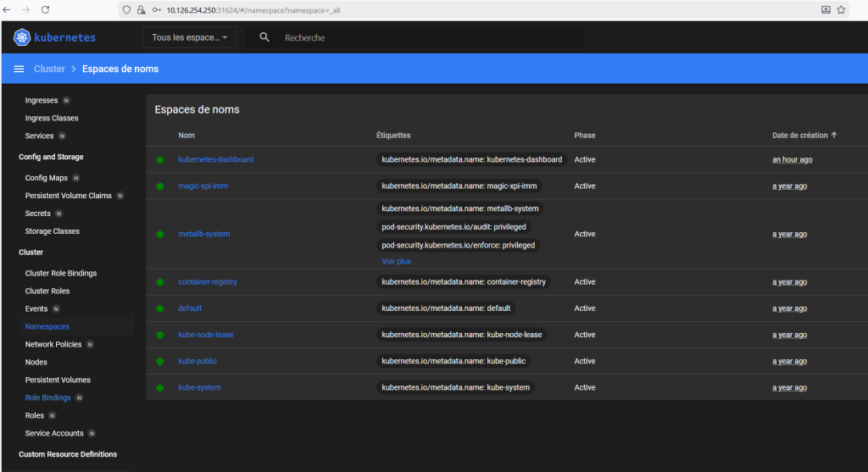Open the kubernetes-dashboard namespace link
The height and width of the screenshot is (472, 868).
[215, 159]
